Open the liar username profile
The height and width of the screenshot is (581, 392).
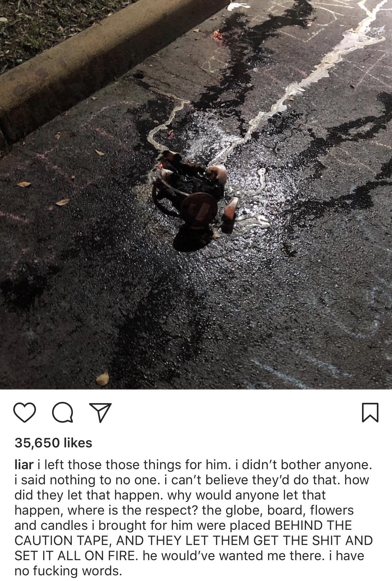tap(24, 465)
